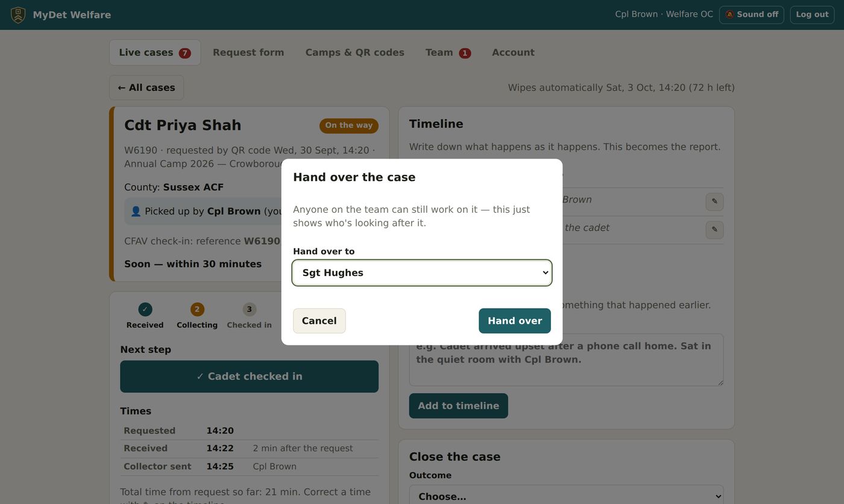Open the Hand over to dropdown
This screenshot has height=504, width=844.
pyautogui.click(x=422, y=272)
